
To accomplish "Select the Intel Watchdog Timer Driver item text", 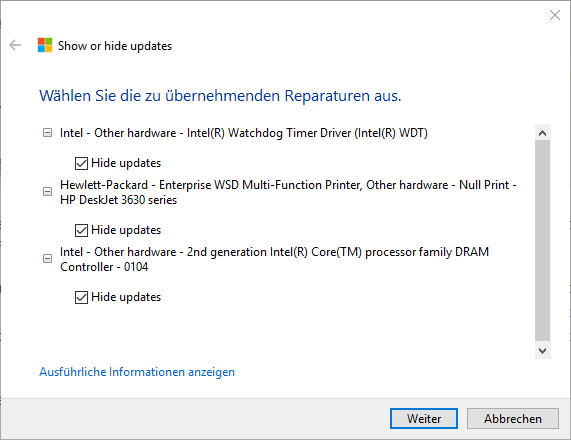I will click(244, 133).
